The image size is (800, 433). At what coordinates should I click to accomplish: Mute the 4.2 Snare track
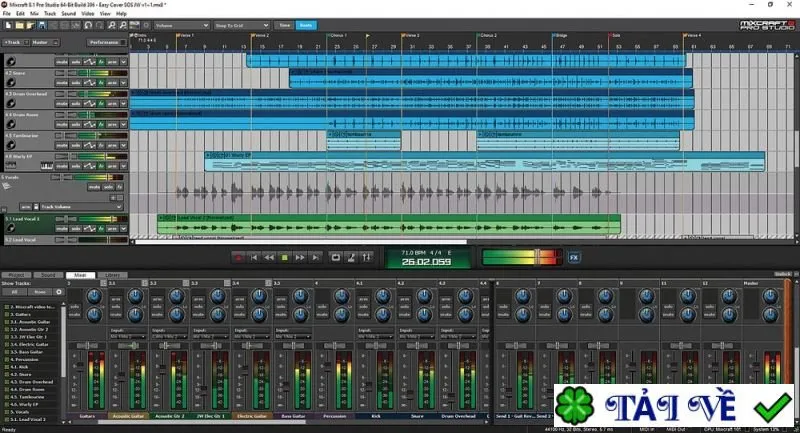click(x=61, y=83)
